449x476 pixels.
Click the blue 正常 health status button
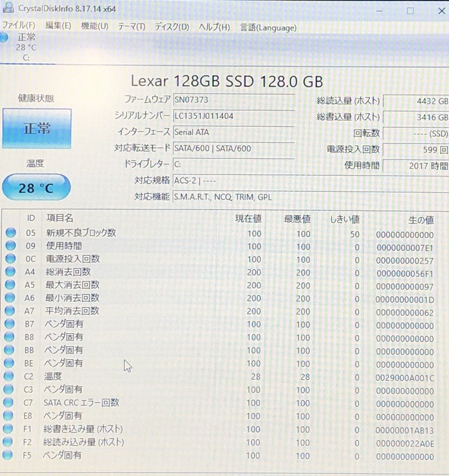[x=37, y=129]
